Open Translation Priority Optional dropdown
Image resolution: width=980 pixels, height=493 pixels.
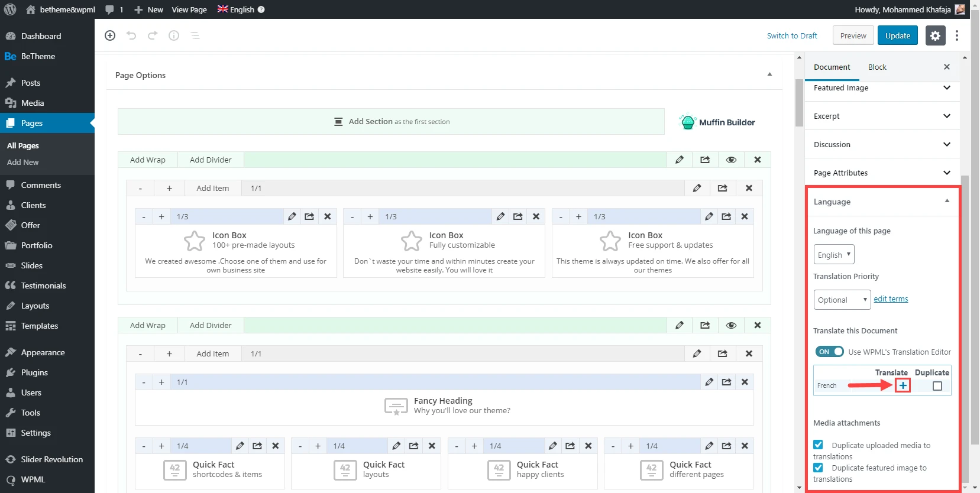pos(842,300)
